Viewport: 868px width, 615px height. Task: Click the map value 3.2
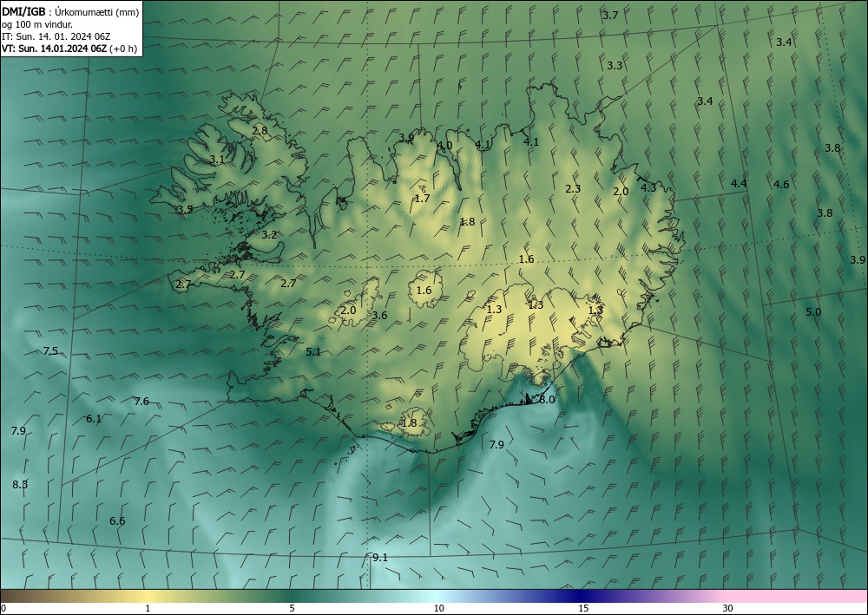(269, 235)
